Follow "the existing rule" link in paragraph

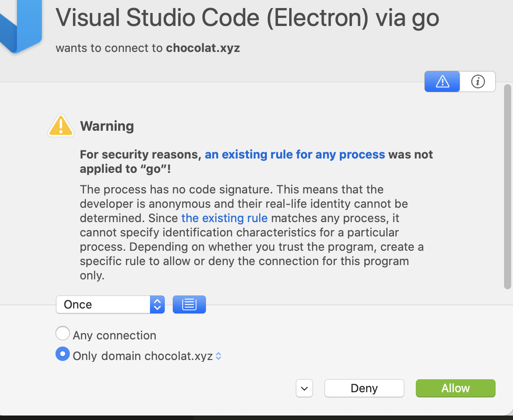coord(224,218)
